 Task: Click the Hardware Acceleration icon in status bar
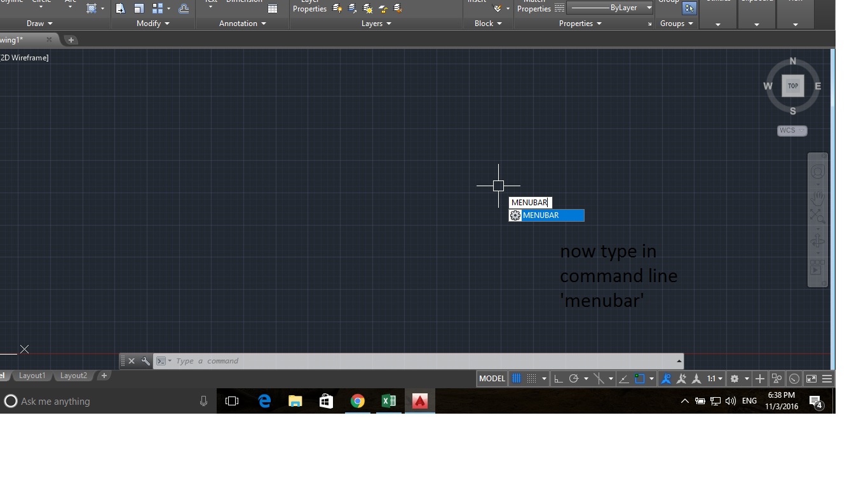[794, 379]
